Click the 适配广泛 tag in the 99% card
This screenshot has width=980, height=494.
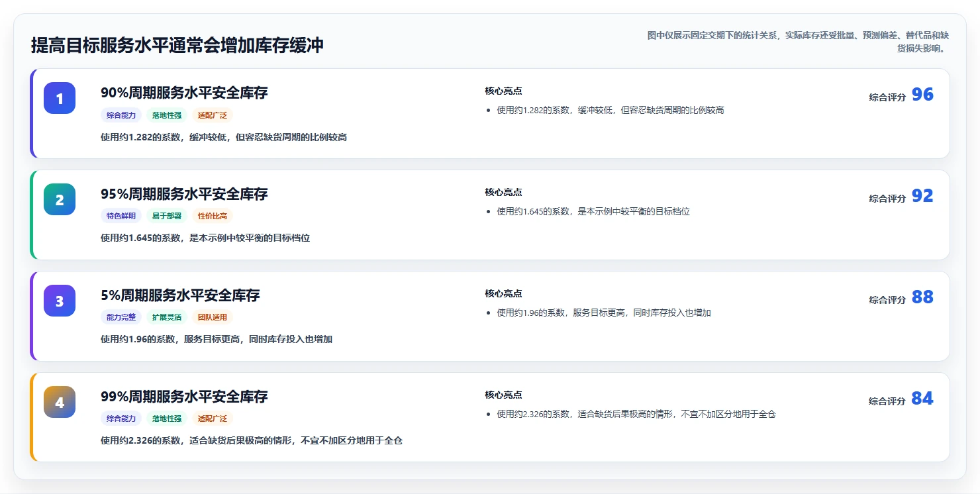point(213,419)
